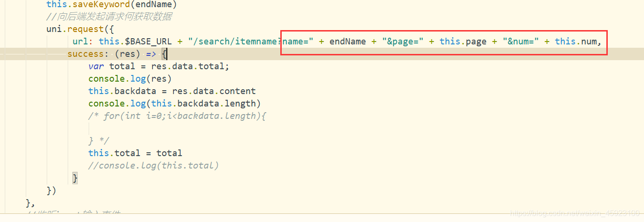Click the Chinese comment line above uni.request
644x222 pixels.
click(x=109, y=17)
